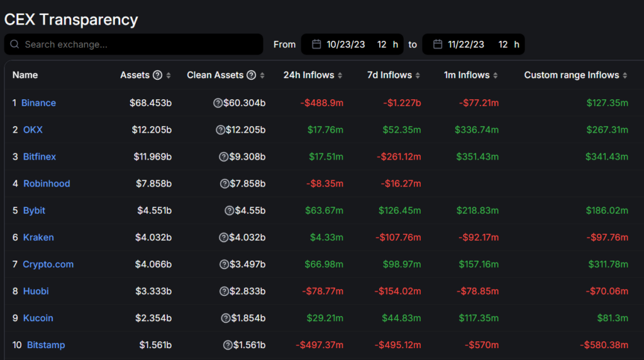
Task: Open the To date calendar icon
Action: pyautogui.click(x=438, y=45)
